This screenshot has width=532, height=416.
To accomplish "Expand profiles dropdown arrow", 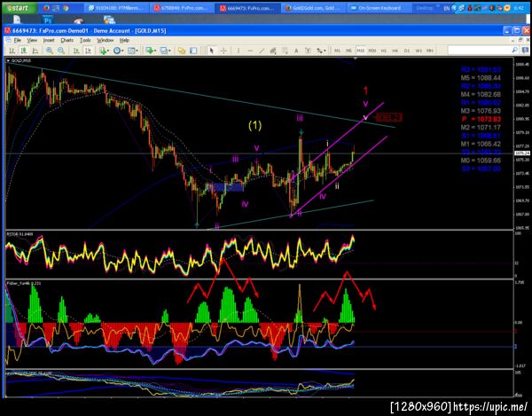I will (x=169, y=51).
